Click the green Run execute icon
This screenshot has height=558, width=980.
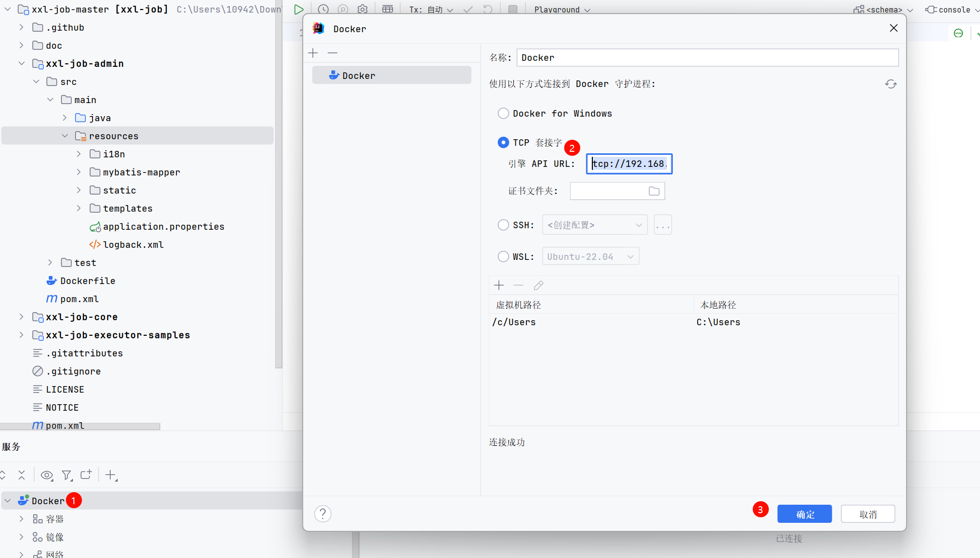[299, 10]
